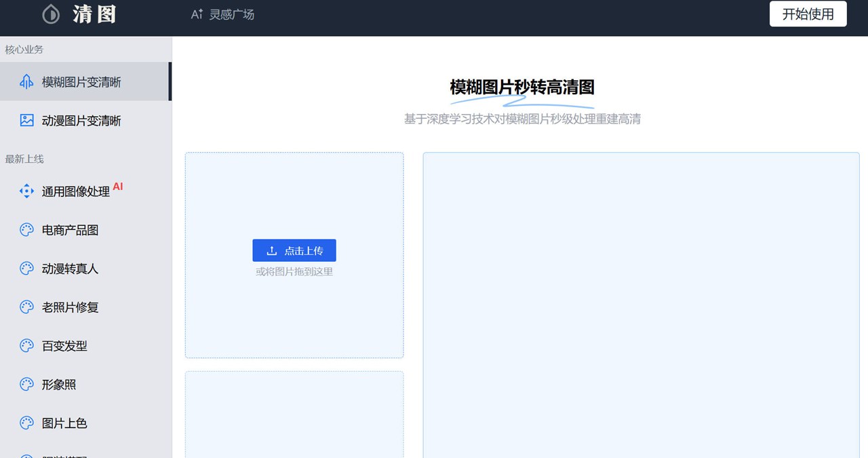
Task: Open the 灵感广场 page
Action: pyautogui.click(x=231, y=14)
